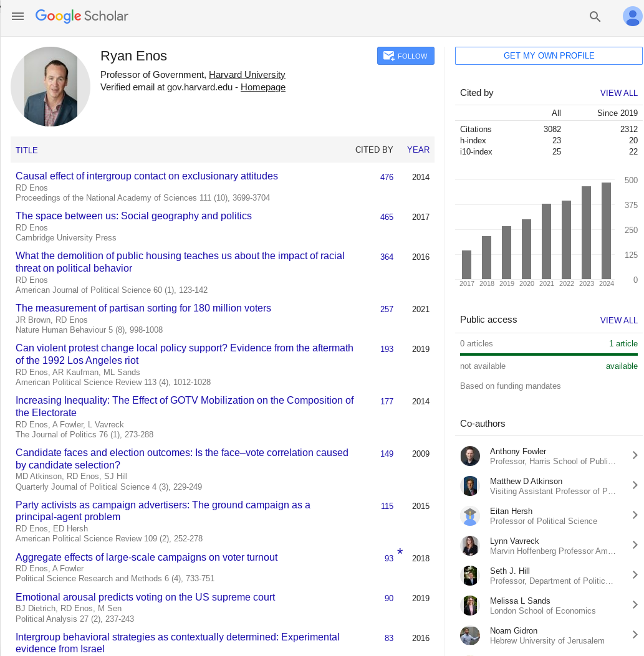
Task: Click the 257 citations count
Action: 387,309
